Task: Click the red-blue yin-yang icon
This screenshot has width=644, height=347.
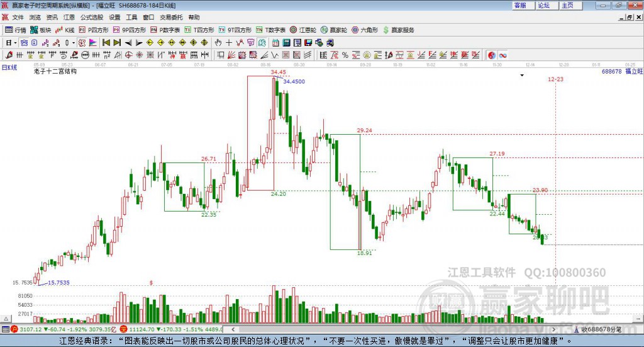Action: coord(492,55)
